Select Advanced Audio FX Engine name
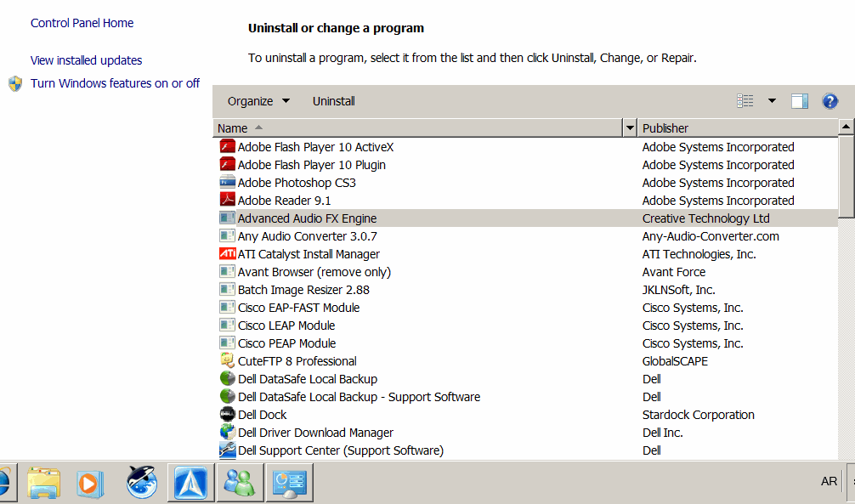The width and height of the screenshot is (855, 504). point(307,218)
